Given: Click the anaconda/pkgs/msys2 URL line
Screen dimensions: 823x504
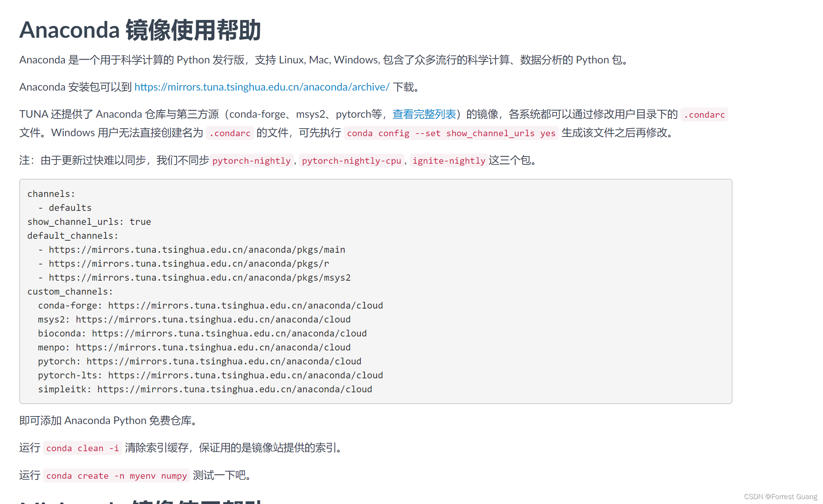Looking at the screenshot, I should pos(194,278).
